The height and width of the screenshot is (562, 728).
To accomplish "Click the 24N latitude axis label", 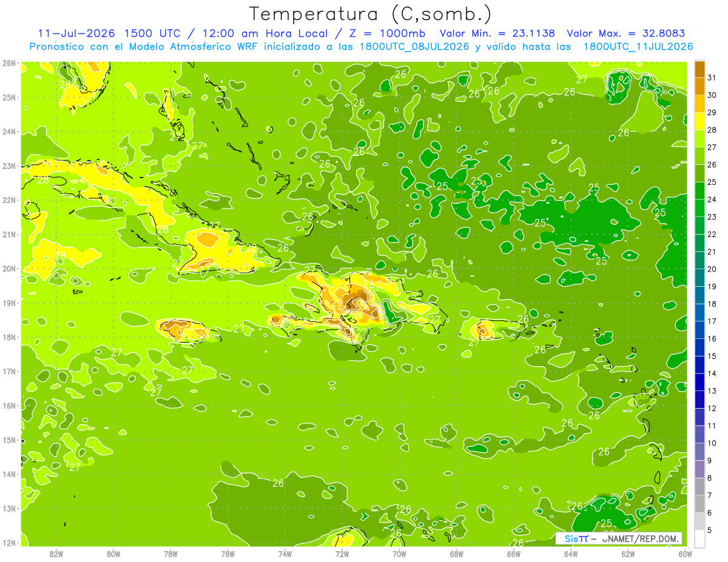I will click(x=9, y=132).
